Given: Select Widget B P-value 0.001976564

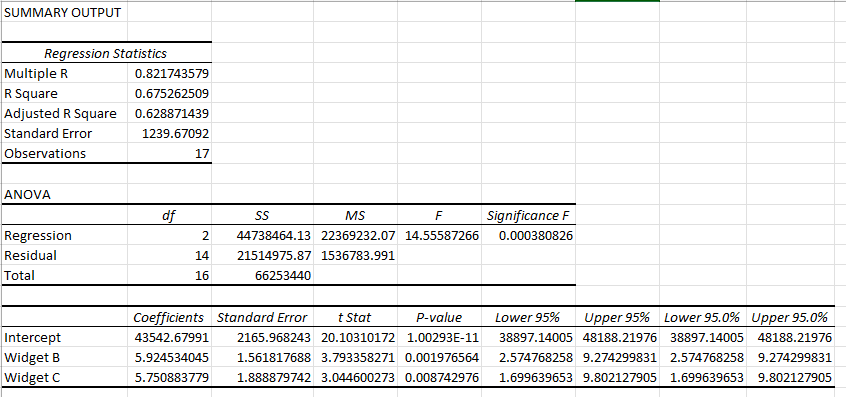Looking at the screenshot, I should 439,358.
